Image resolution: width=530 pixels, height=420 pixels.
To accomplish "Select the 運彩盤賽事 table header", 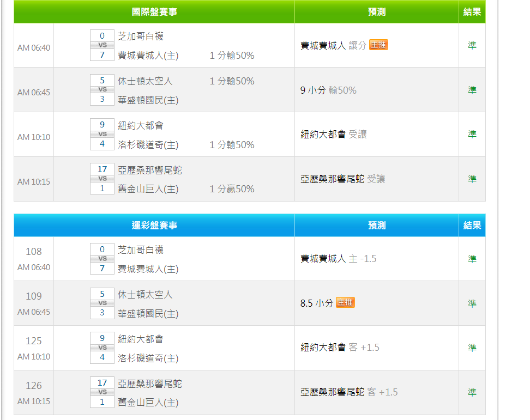I will point(154,226).
